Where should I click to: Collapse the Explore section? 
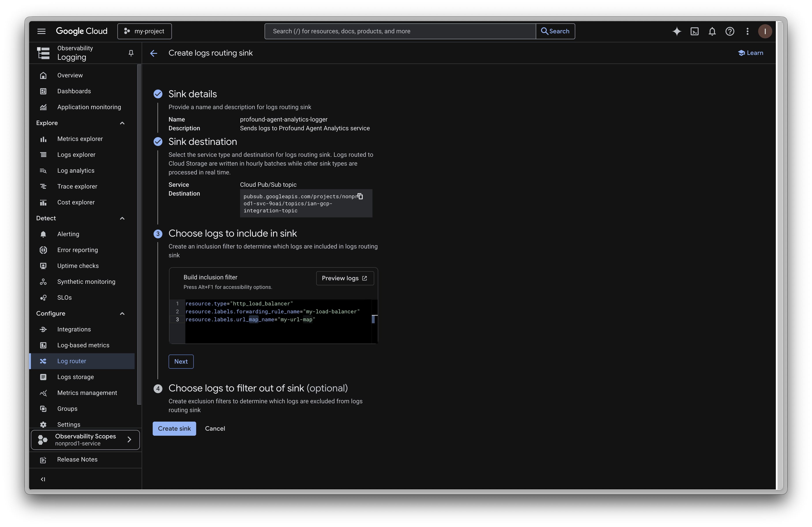pos(122,123)
